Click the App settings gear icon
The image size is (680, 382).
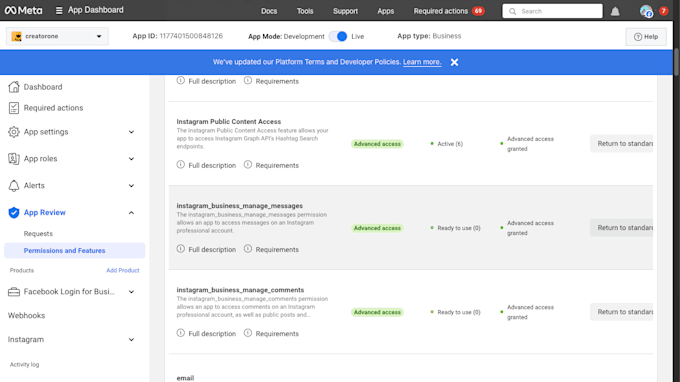pyautogui.click(x=14, y=132)
